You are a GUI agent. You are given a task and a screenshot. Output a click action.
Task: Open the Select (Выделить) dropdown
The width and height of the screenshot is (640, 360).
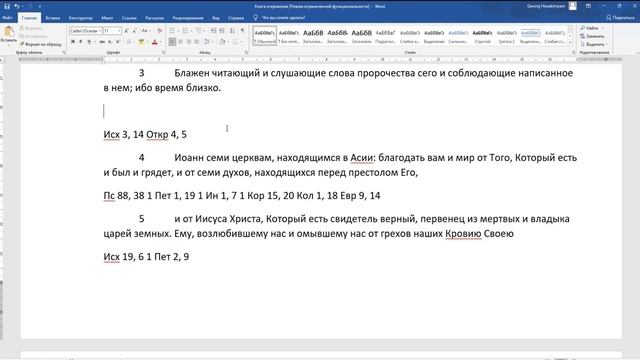click(594, 44)
